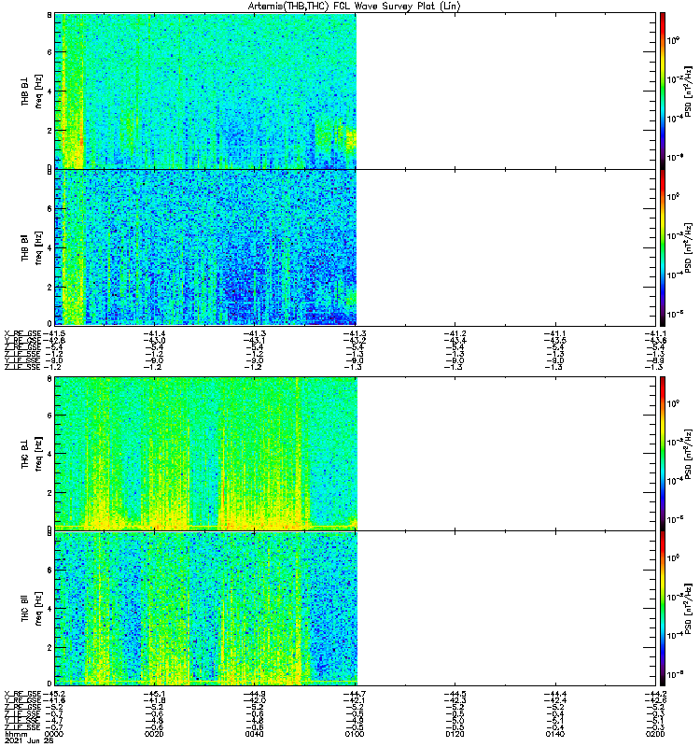Screen dimensions: 700x747
Task: Click the "0200" time tick label
Action: 655,734
